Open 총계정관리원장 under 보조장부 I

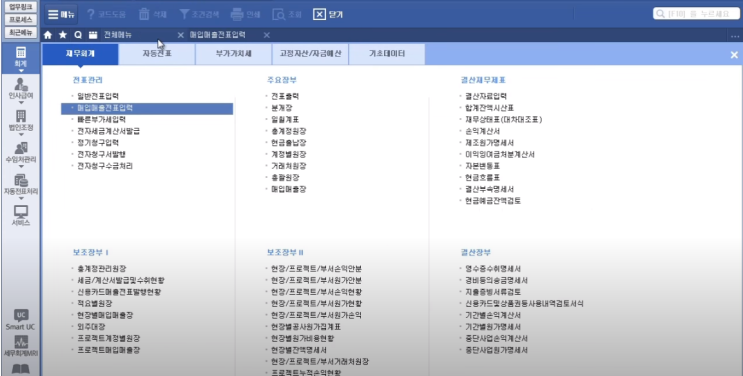tap(102, 269)
